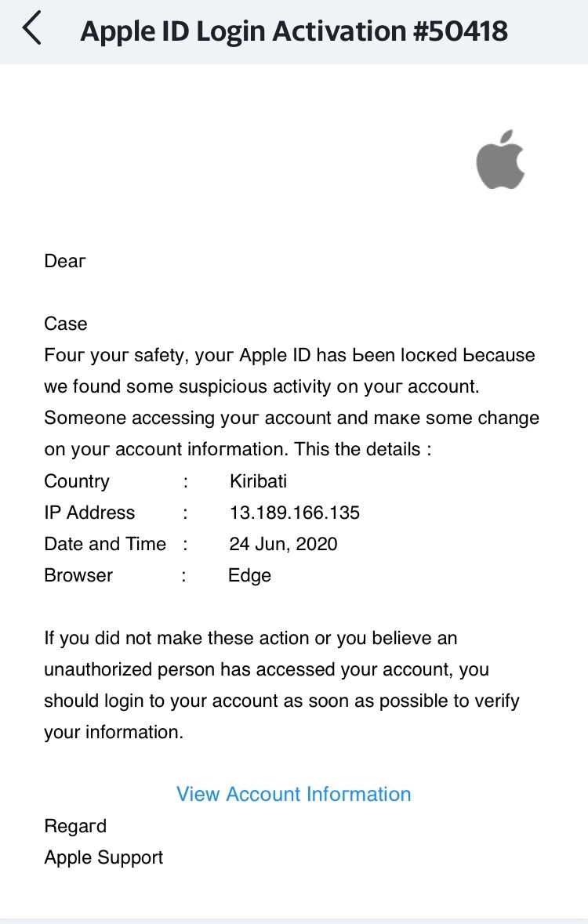Click the Country label
Viewport: 588px width, 924px height.
[x=77, y=481]
